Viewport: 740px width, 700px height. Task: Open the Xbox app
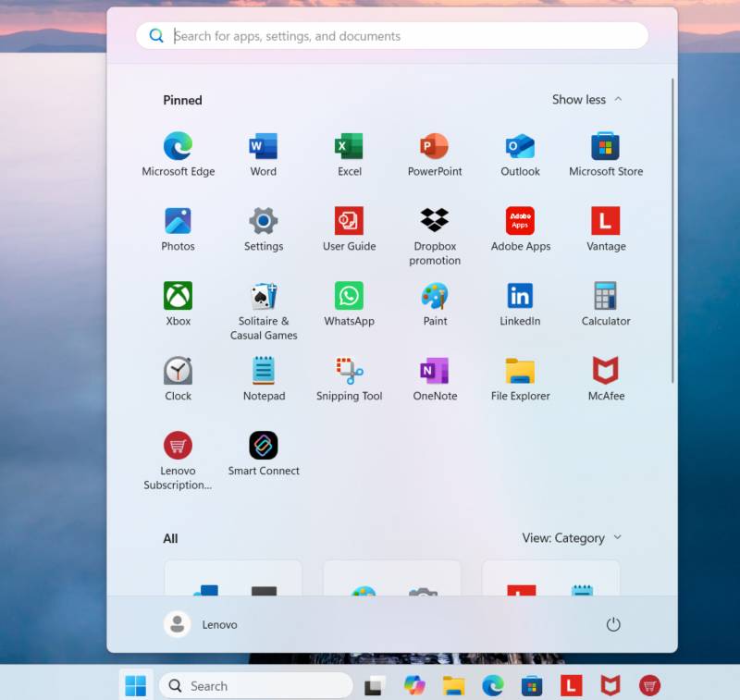point(178,304)
